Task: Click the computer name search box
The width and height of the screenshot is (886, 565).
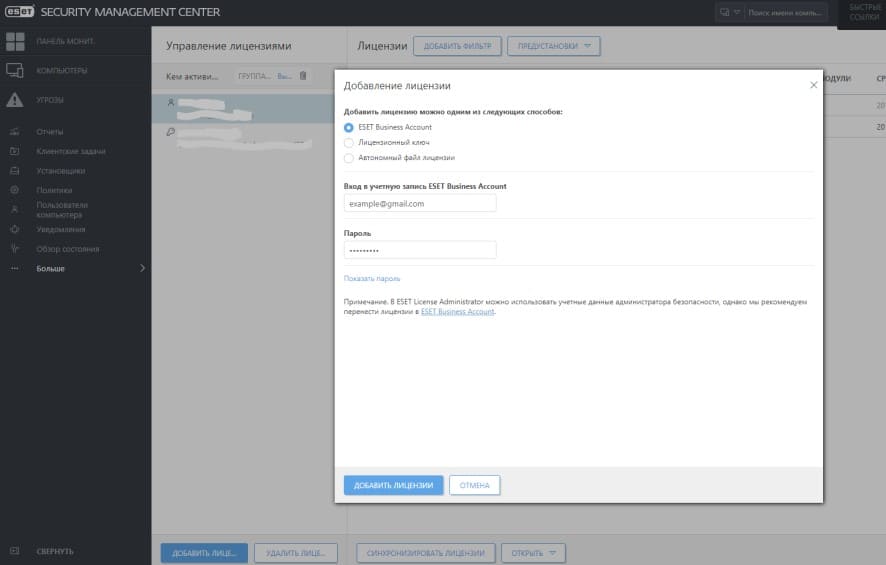Action: (x=787, y=12)
